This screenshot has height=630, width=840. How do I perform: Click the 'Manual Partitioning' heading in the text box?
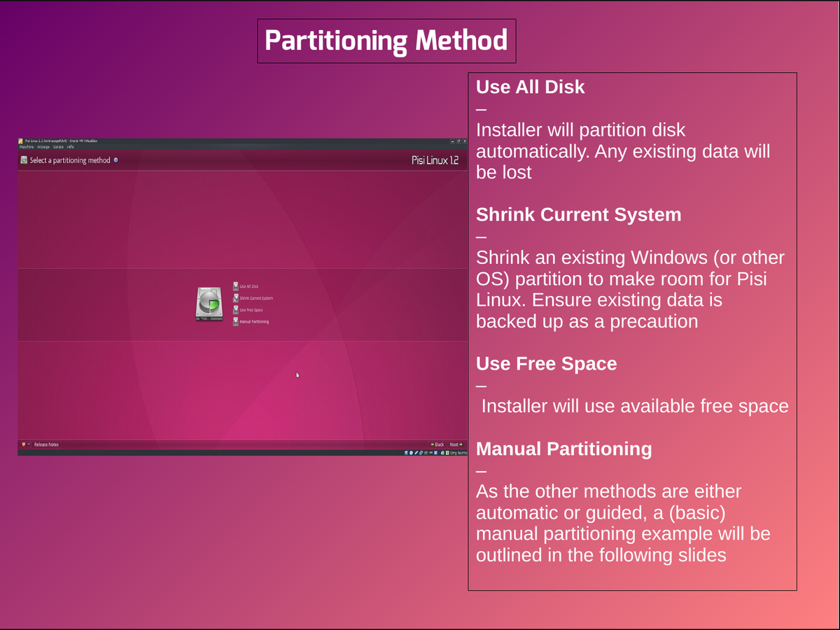pos(564,449)
